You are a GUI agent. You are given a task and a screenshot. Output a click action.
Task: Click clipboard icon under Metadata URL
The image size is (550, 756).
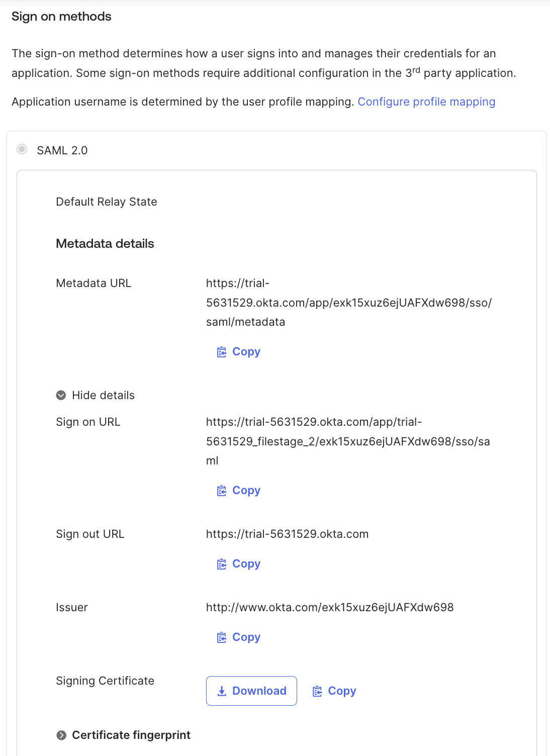pos(221,352)
